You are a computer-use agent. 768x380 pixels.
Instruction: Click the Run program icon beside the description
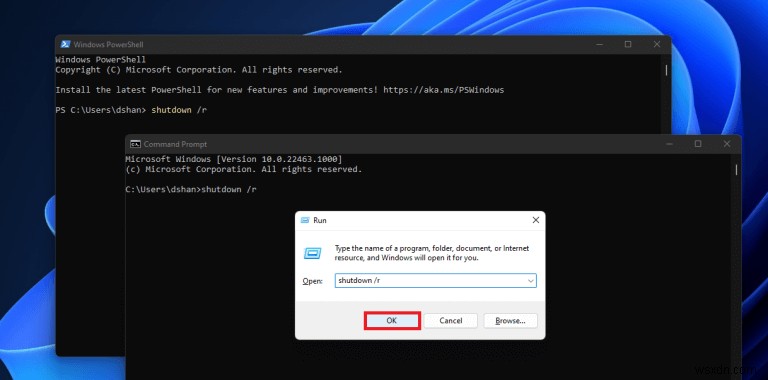(x=312, y=253)
